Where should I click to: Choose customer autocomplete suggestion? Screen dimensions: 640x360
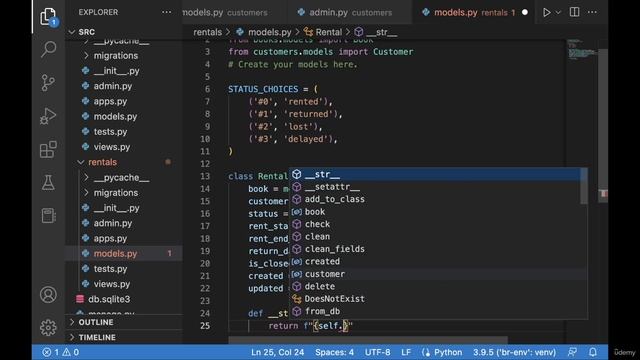pyautogui.click(x=435, y=274)
